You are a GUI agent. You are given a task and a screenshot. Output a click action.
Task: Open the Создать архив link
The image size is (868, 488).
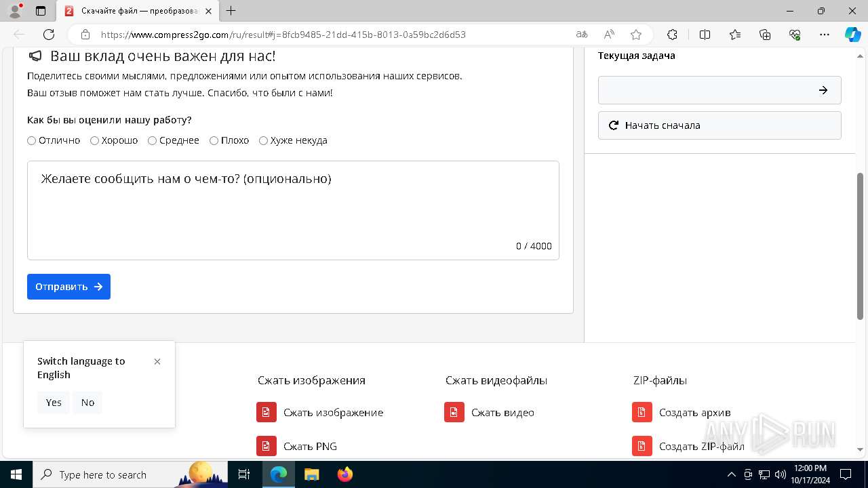[694, 412]
